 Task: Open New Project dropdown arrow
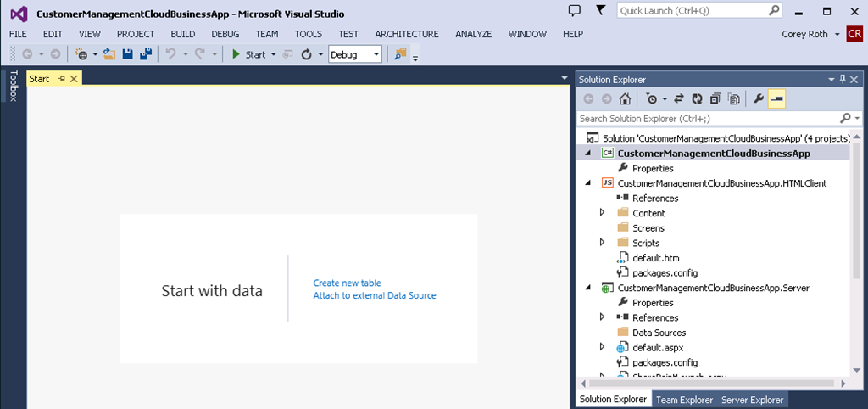pos(95,54)
